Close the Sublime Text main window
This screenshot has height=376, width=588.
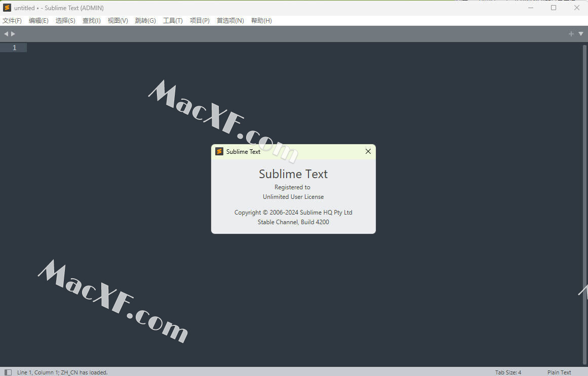(577, 8)
